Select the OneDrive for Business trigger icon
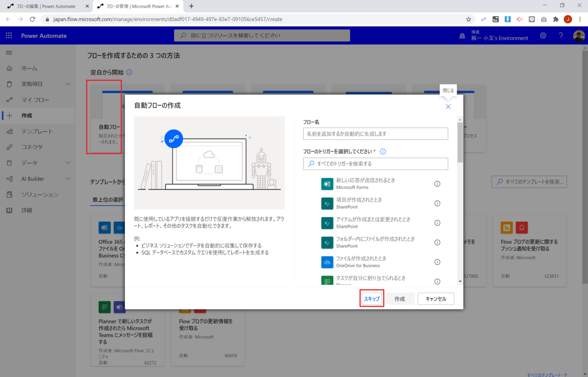Image resolution: width=588 pixels, height=377 pixels. (327, 262)
